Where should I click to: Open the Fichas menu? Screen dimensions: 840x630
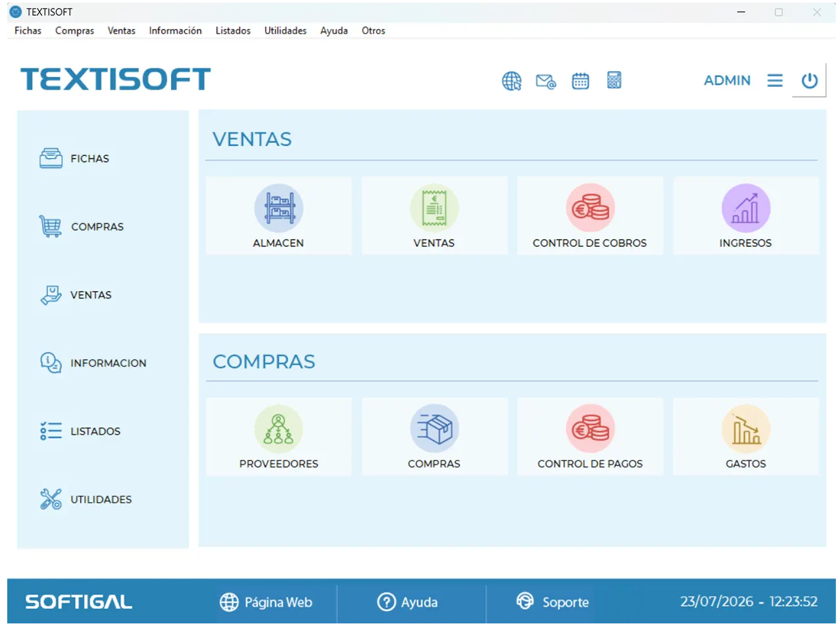click(28, 31)
